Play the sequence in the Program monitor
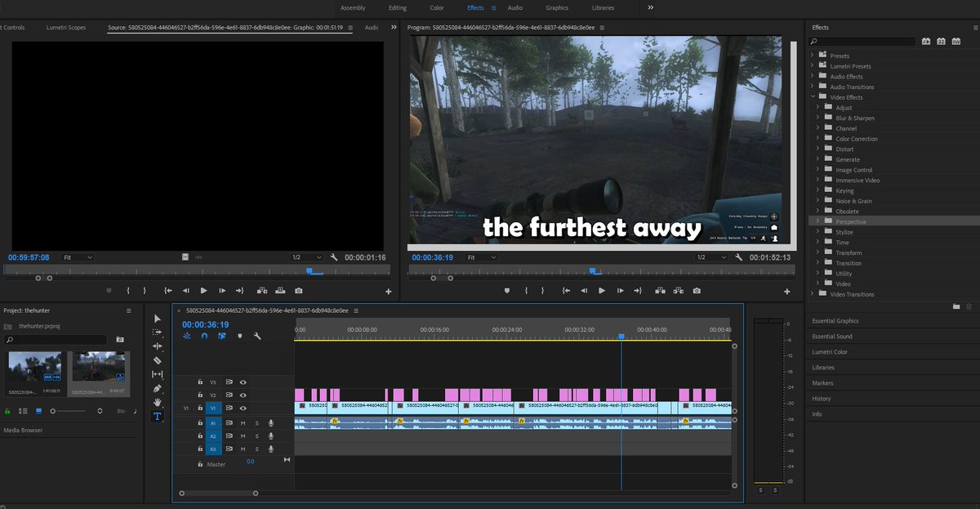The height and width of the screenshot is (509, 980). click(602, 291)
